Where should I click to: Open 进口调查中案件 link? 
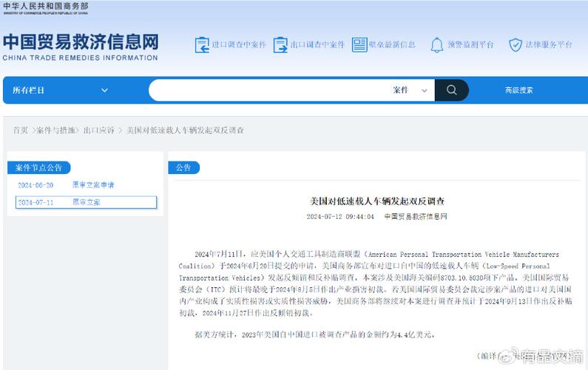239,45
